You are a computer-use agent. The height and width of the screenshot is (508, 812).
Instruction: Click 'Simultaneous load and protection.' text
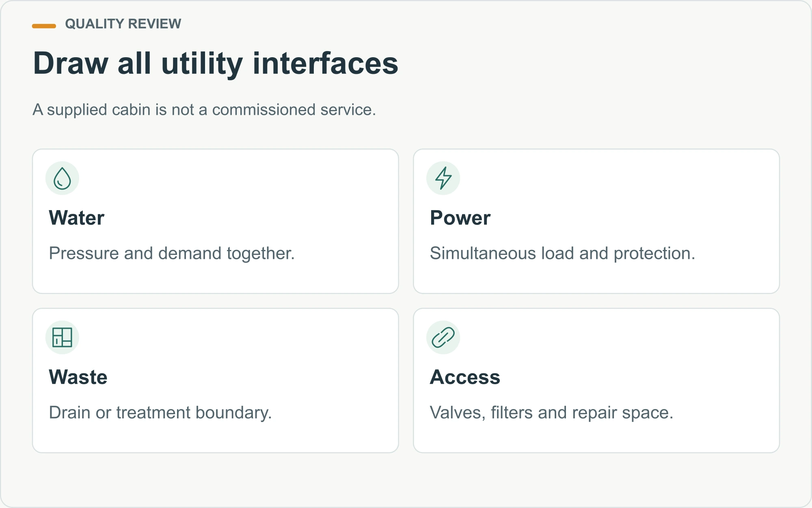click(x=562, y=253)
